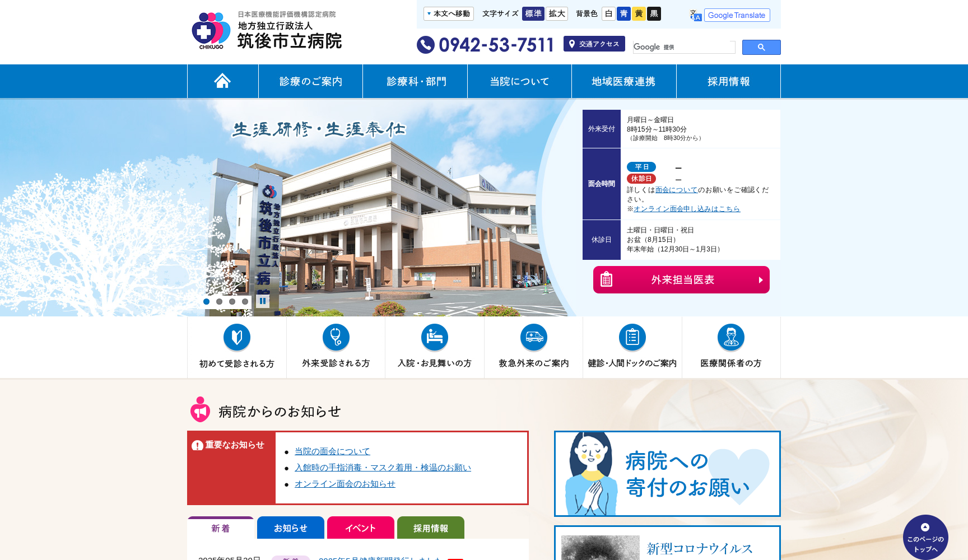This screenshot has width=968, height=560.
Task: Enable the 拡大 font size option
Action: coord(556,13)
